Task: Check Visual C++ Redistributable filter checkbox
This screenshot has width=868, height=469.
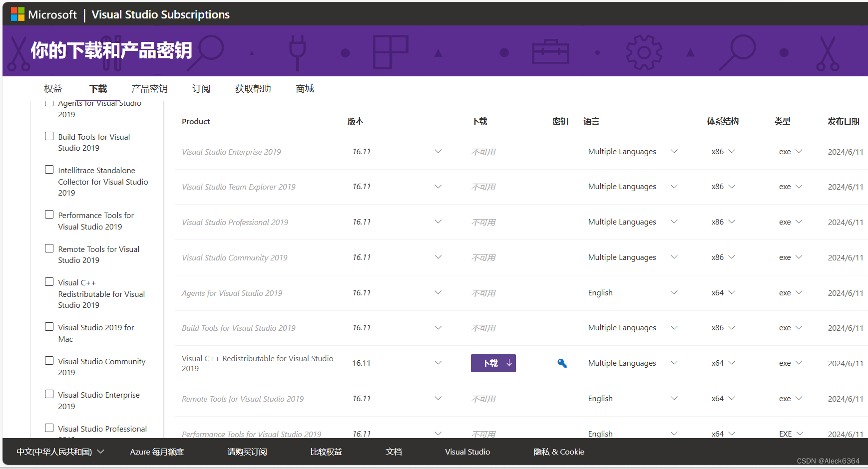Action: (x=49, y=282)
